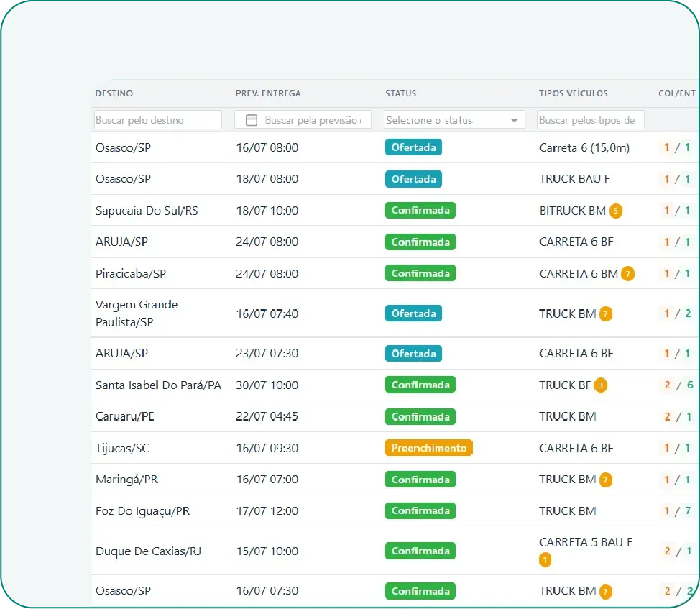Sort by PREV. ENTREGA column header
This screenshot has width=700, height=609.
[268, 93]
